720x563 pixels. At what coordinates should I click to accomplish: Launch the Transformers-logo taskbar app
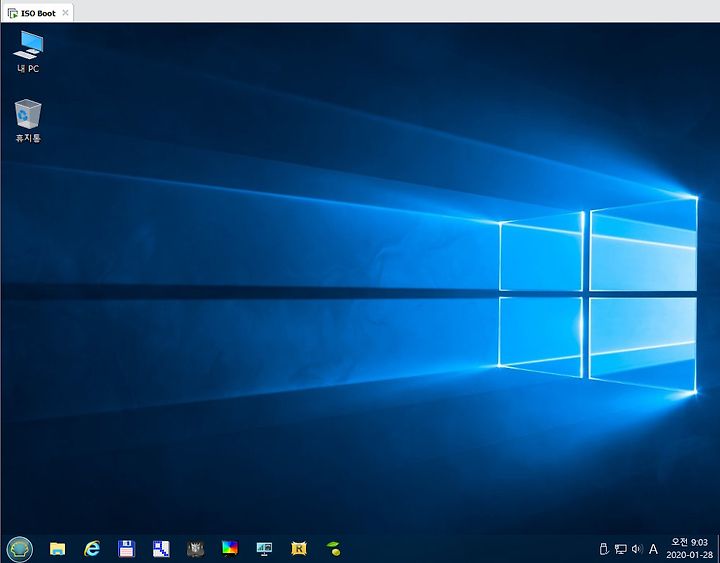[196, 549]
